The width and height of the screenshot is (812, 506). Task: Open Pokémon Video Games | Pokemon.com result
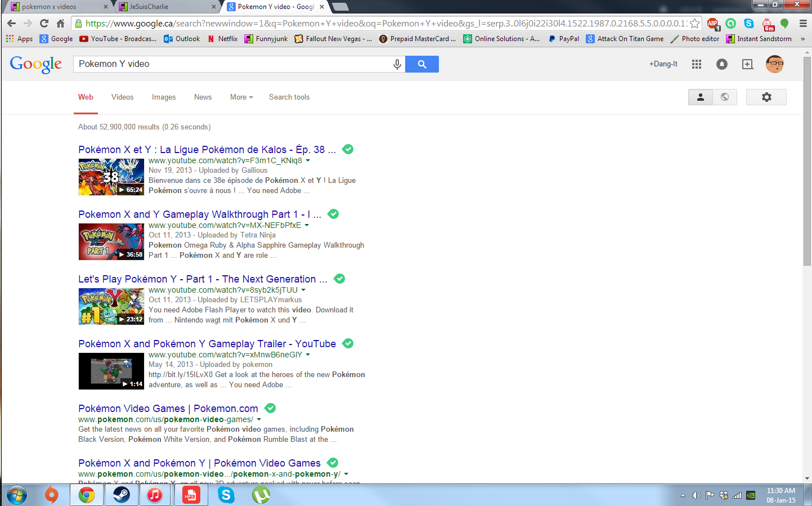tap(168, 408)
